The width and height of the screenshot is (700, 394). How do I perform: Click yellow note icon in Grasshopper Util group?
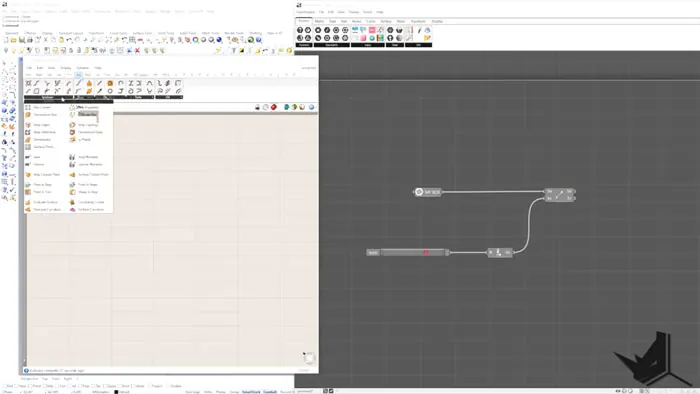click(427, 38)
